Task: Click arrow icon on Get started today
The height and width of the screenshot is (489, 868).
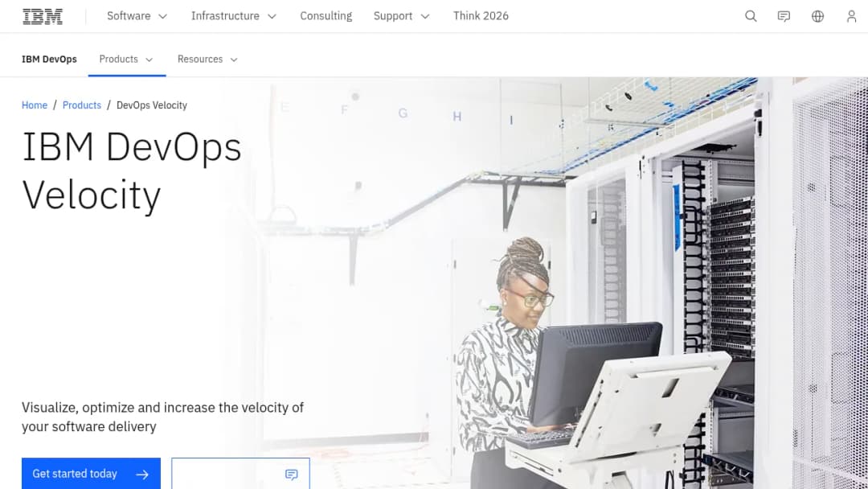Action: [142, 474]
